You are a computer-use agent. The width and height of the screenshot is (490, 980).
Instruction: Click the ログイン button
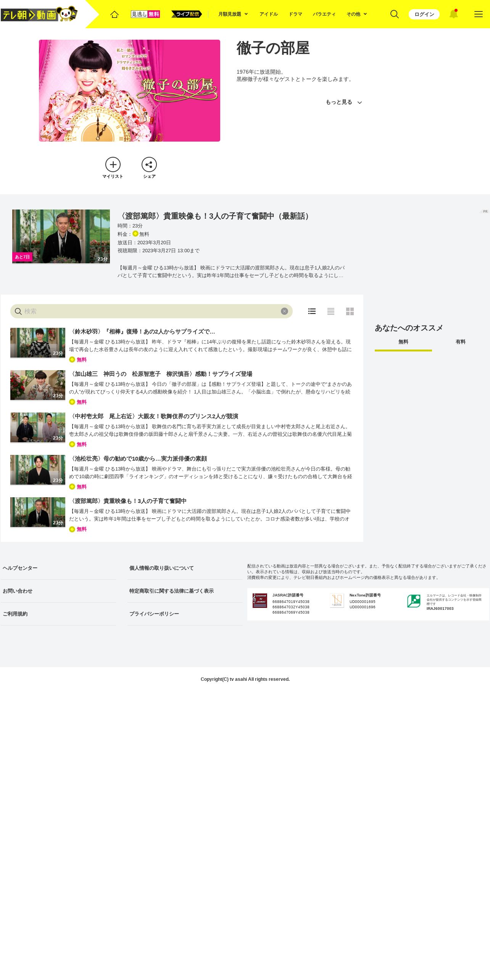coord(424,14)
